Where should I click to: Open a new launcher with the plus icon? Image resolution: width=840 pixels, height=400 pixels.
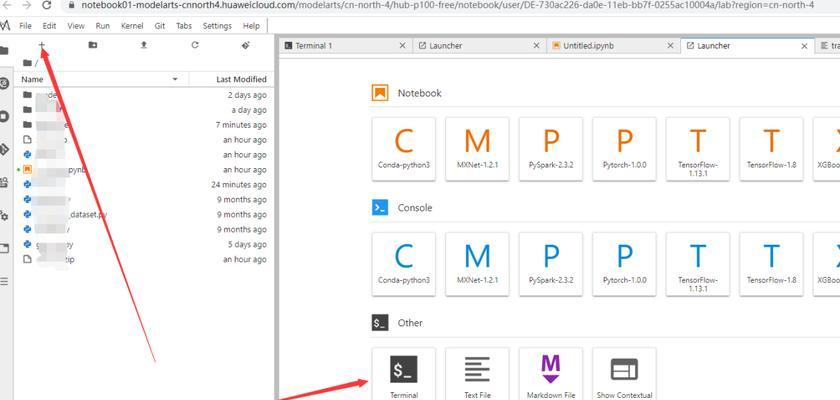point(42,46)
